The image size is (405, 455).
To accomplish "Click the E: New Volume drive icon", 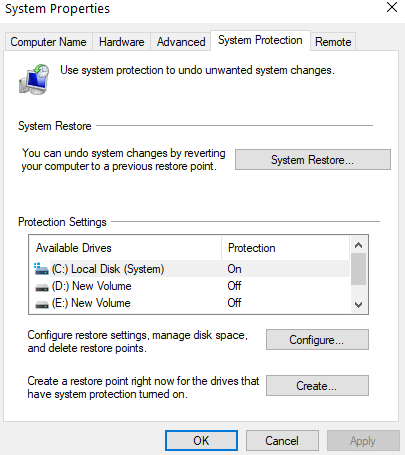I will pyautogui.click(x=42, y=304).
